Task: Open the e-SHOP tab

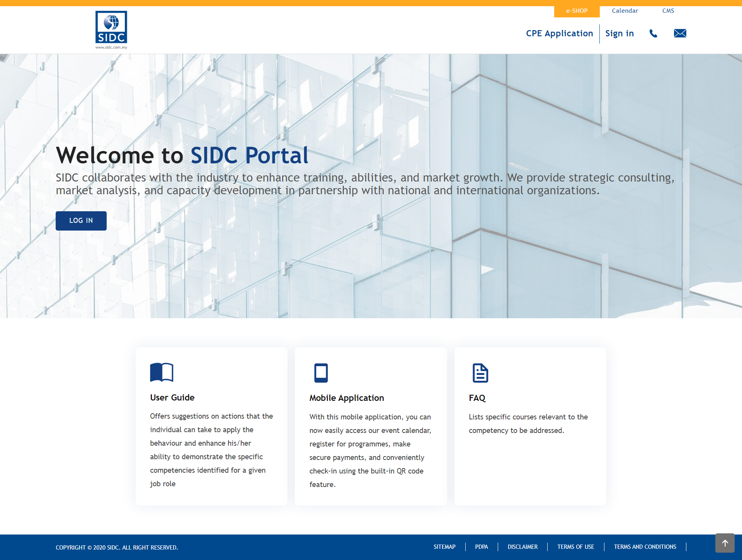Action: coord(577,11)
